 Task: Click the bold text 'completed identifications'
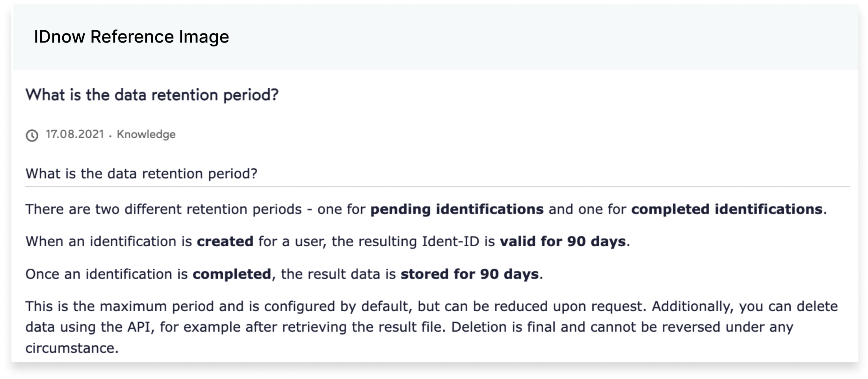(727, 209)
